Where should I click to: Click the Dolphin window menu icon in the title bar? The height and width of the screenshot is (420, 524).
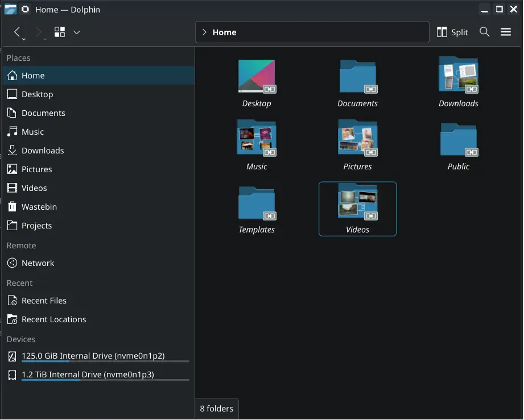pos(10,9)
